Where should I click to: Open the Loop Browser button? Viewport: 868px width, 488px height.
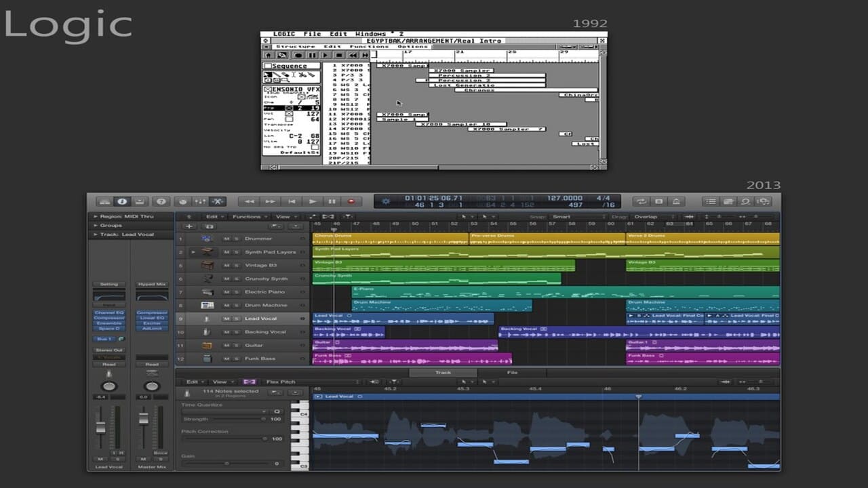(746, 201)
